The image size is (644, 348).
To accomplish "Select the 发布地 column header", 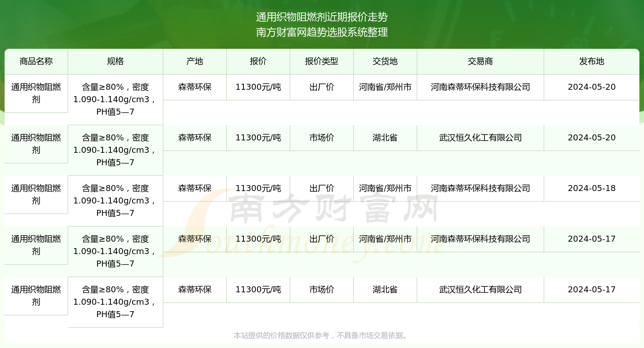I will (592, 62).
